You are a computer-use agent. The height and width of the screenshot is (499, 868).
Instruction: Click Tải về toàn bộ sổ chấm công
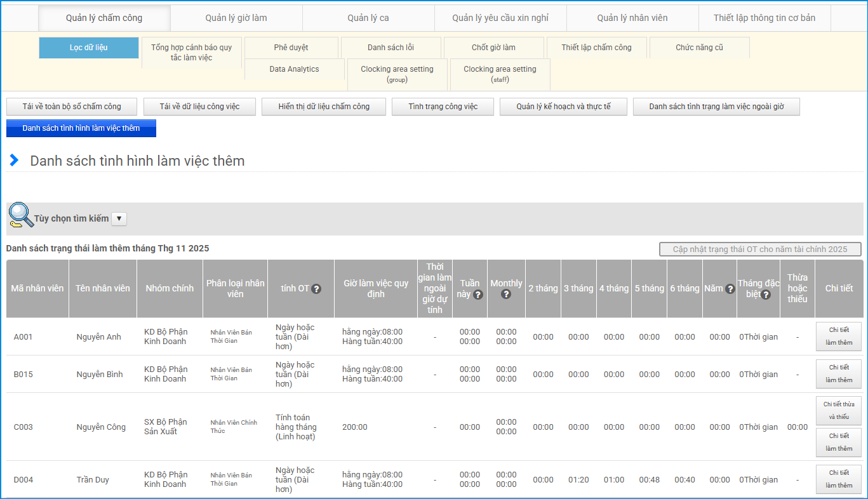[72, 107]
